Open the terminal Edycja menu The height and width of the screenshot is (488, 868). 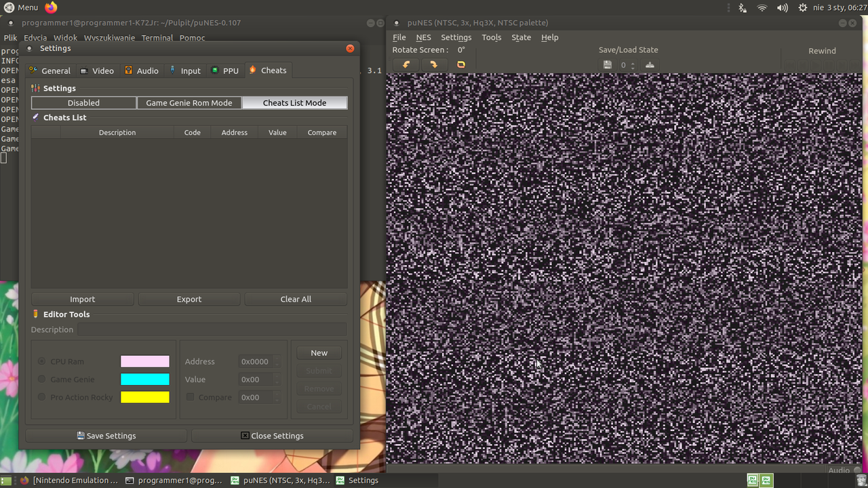point(35,38)
